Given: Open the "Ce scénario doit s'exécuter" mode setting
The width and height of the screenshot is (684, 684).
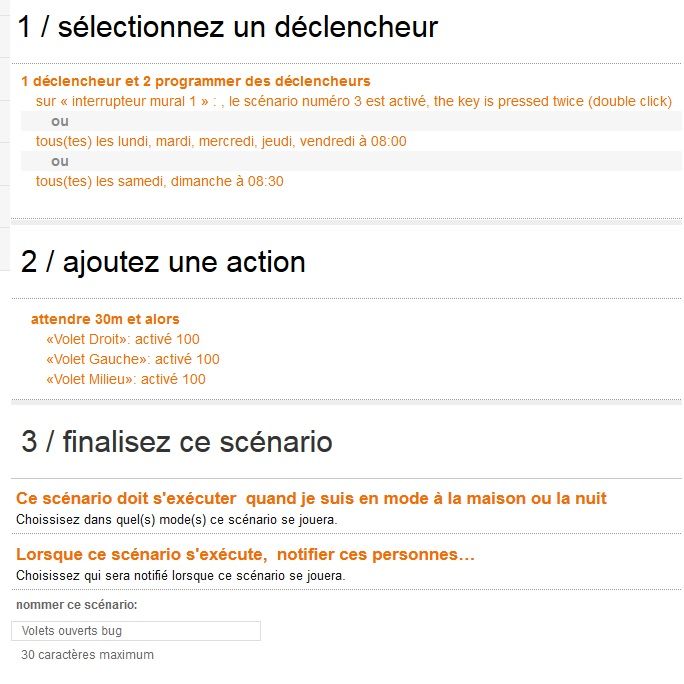Looking at the screenshot, I should click(x=311, y=498).
